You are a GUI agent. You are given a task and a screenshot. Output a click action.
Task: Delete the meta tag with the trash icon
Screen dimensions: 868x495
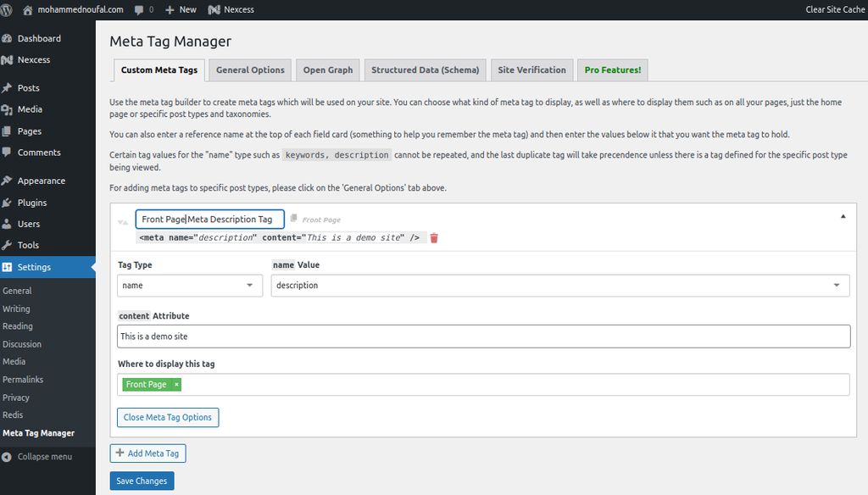[433, 238]
